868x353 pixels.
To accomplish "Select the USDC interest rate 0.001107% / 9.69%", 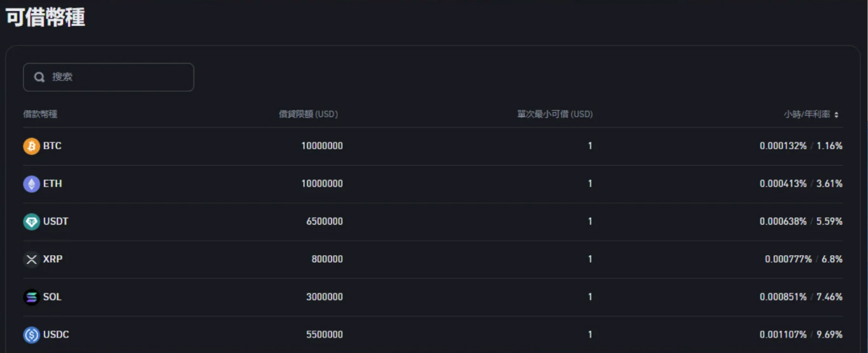I will [801, 335].
